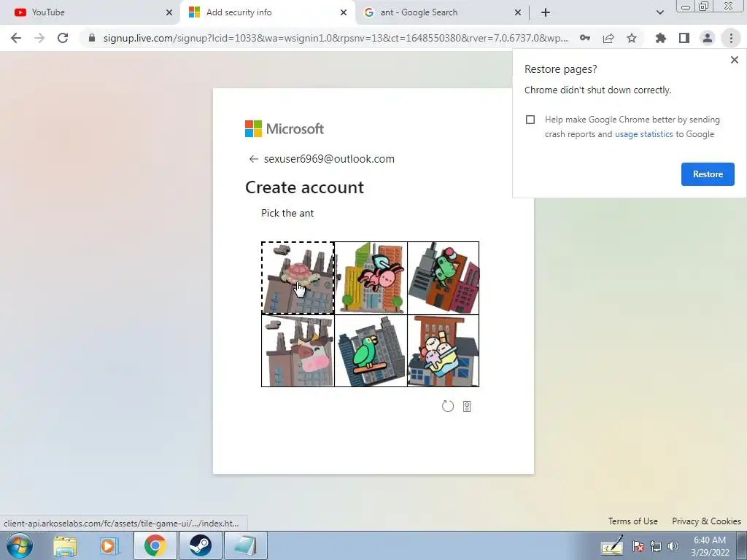Open the Chrome profile avatar
The height and width of the screenshot is (560, 747).
708,38
